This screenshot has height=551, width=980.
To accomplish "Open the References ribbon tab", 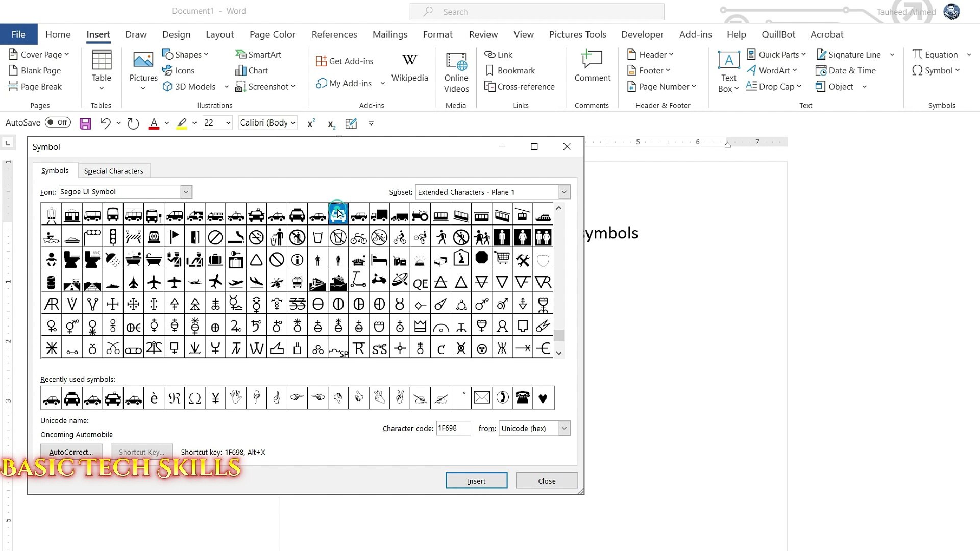I will click(334, 35).
